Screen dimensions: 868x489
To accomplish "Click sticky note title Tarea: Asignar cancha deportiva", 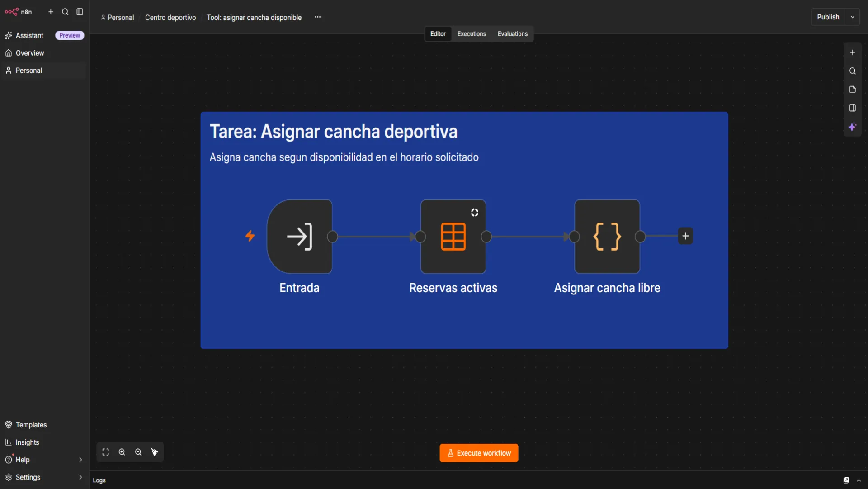I will coord(334,132).
